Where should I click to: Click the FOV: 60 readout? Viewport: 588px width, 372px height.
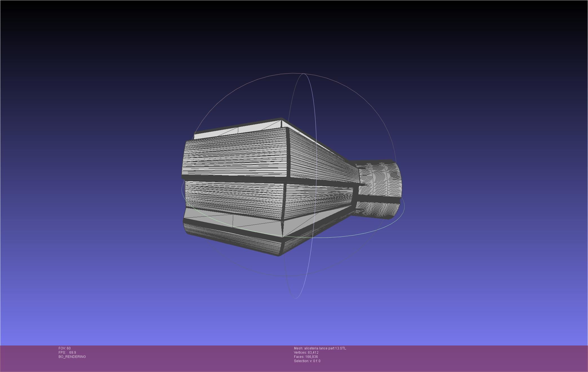point(64,348)
